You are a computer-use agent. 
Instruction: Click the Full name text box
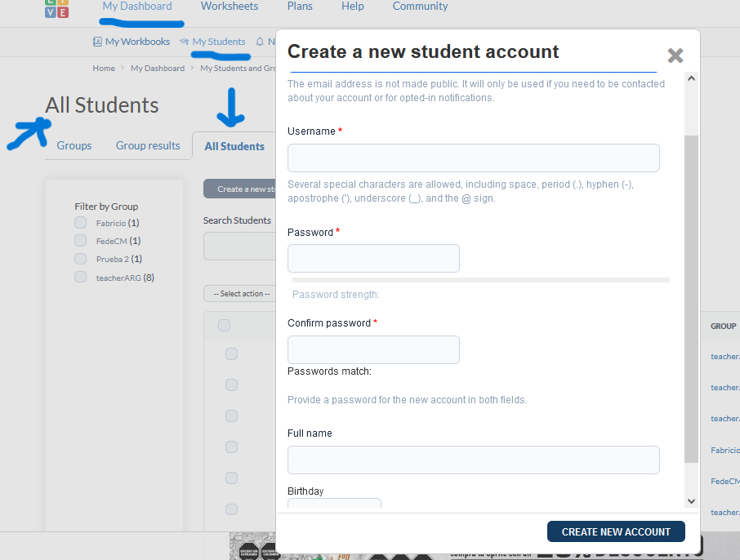click(x=473, y=460)
